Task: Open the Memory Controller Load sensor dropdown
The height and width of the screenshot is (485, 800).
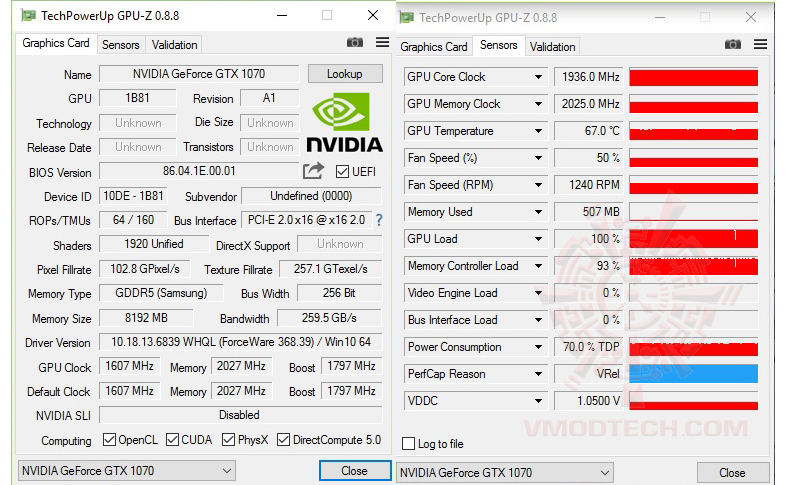Action: coord(538,266)
